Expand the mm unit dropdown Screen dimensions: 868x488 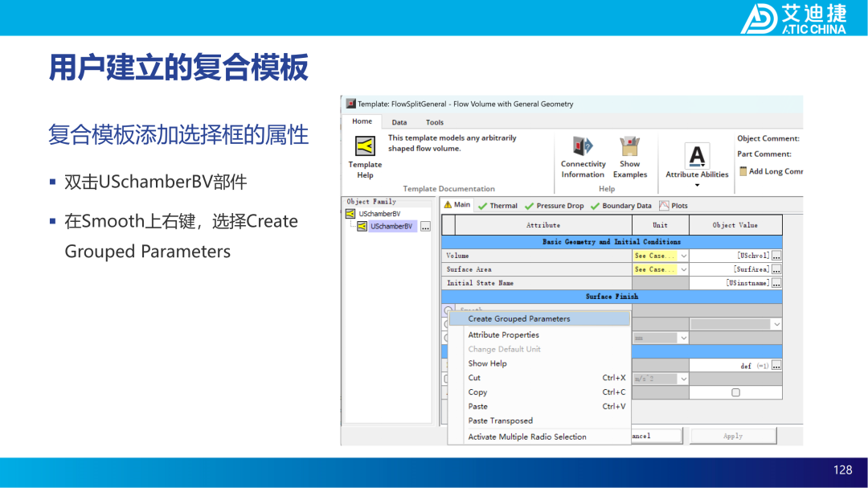[x=684, y=338]
